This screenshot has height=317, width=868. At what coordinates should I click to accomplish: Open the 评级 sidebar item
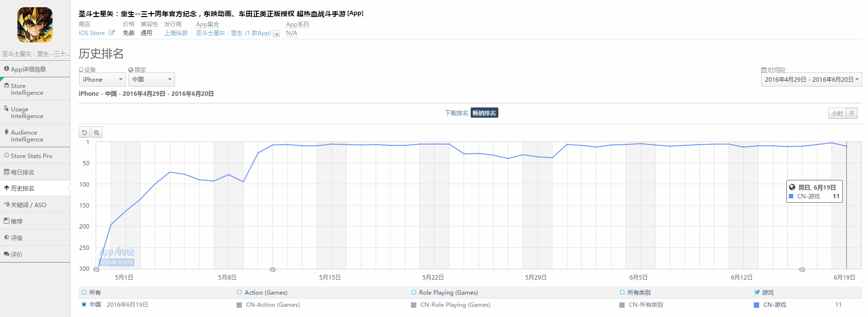pos(35,238)
